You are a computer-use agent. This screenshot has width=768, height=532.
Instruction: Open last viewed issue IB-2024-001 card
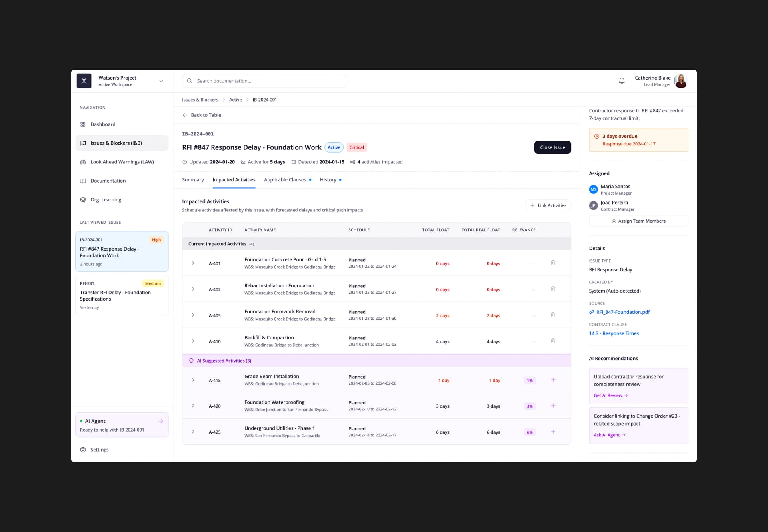(x=122, y=251)
